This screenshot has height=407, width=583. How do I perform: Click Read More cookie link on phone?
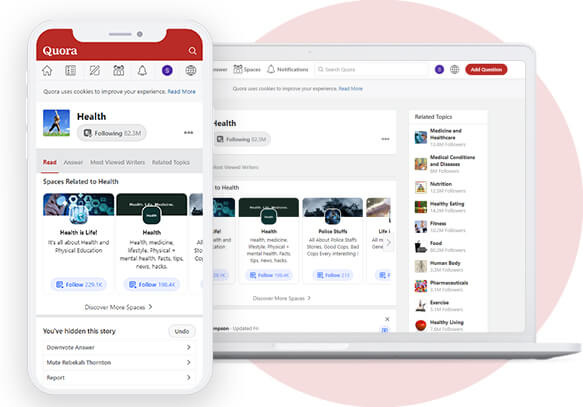181,91
